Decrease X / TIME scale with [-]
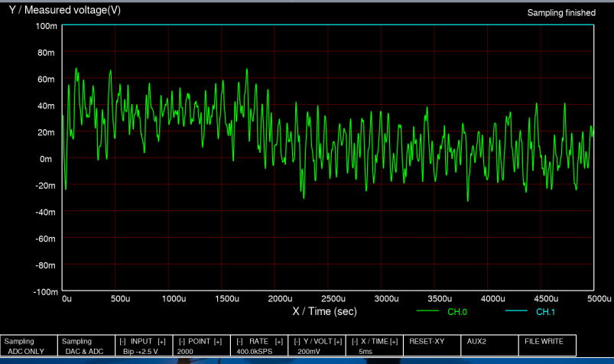 coord(355,342)
